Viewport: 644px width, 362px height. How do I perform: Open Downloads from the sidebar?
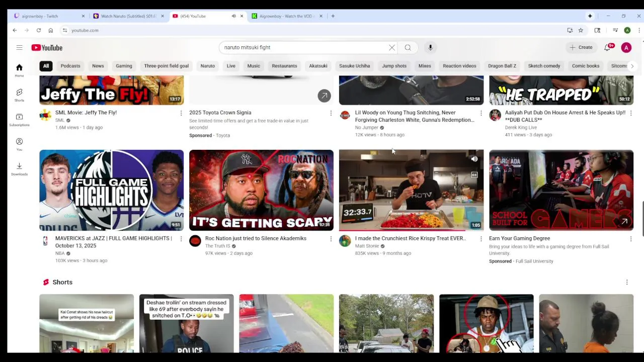(x=19, y=169)
